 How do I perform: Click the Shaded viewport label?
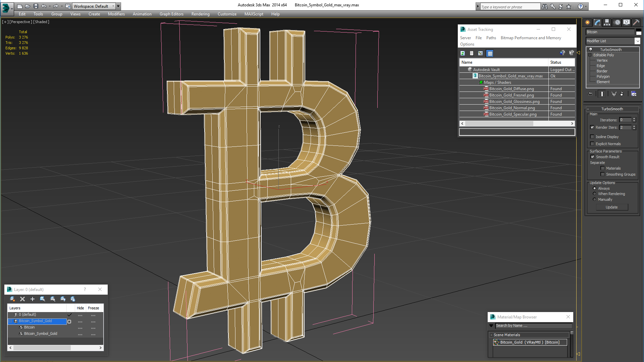pos(41,22)
